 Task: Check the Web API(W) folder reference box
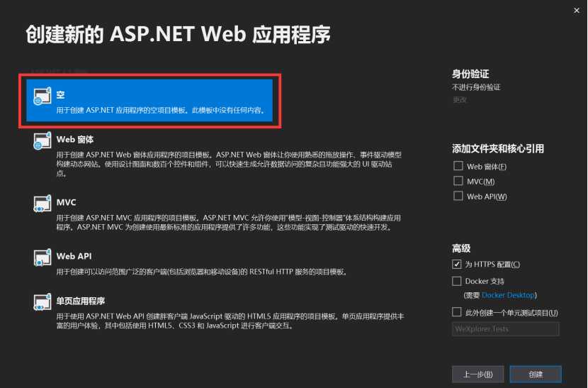pyautogui.click(x=458, y=196)
